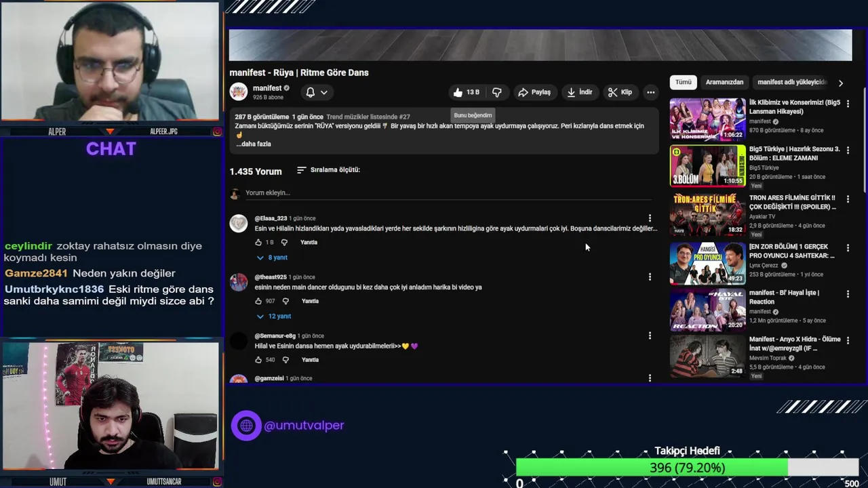
Task: Like the @Elaaa_323 comment
Action: [258, 242]
